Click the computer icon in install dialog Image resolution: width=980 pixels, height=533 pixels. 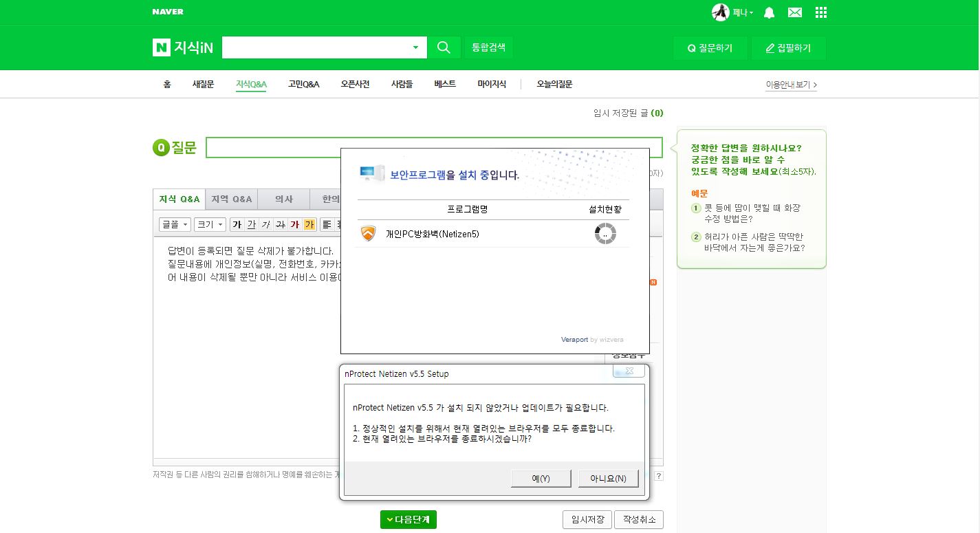click(372, 173)
